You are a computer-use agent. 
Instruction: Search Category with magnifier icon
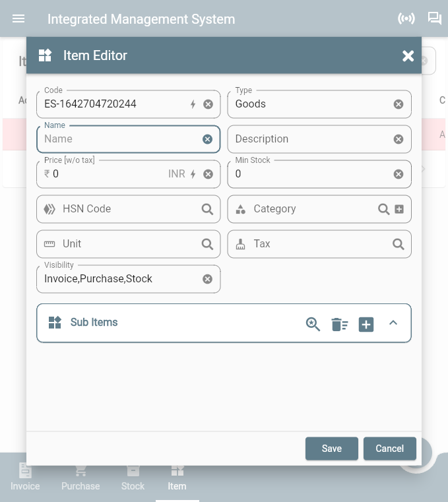[383, 209]
